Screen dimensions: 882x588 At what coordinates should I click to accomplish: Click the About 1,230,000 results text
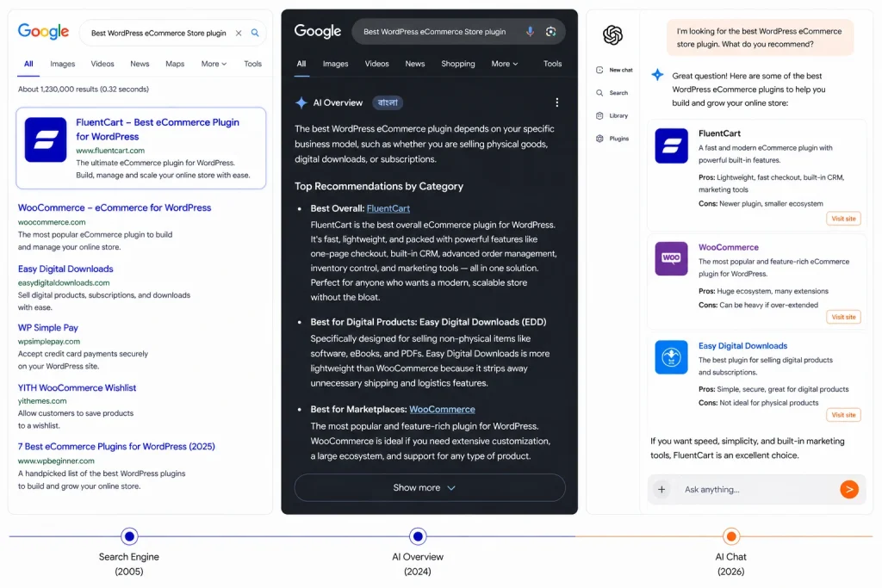coord(84,89)
